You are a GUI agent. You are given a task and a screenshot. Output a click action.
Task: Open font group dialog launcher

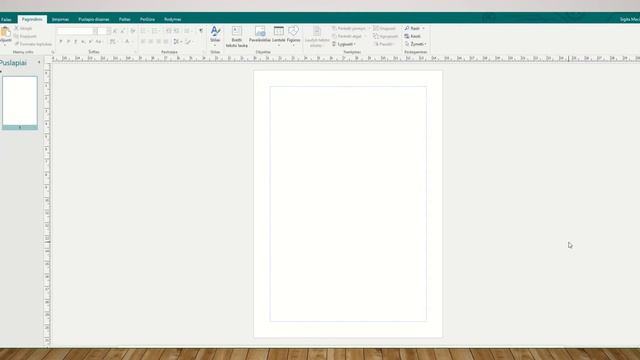tap(135, 52)
